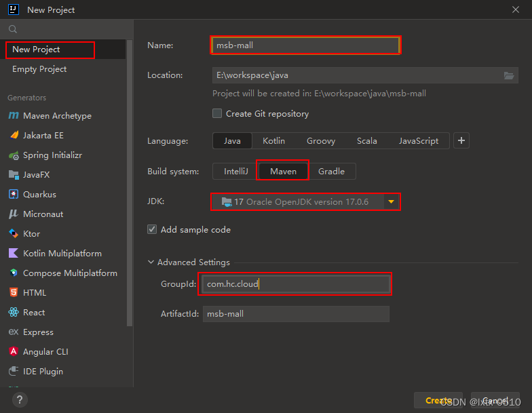
Task: Select Java language
Action: click(x=232, y=141)
